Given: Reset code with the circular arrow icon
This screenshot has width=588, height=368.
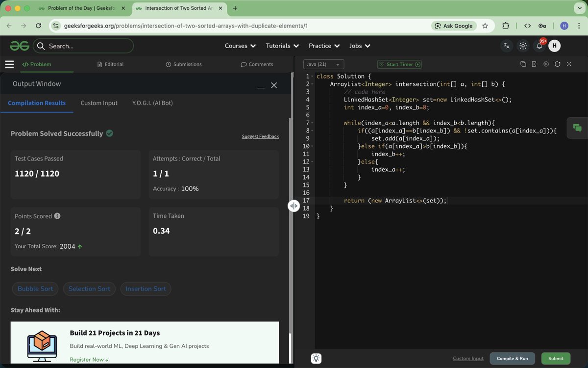Looking at the screenshot, I should (557, 64).
